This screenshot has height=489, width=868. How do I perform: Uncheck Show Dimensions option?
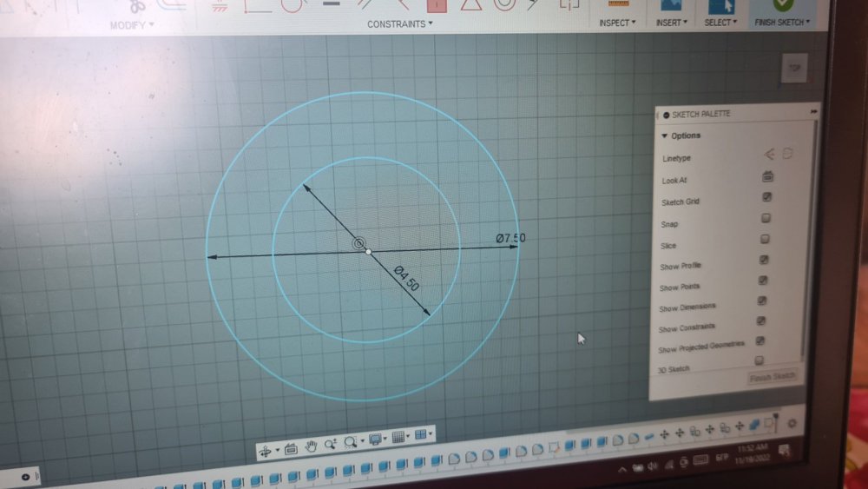(762, 301)
